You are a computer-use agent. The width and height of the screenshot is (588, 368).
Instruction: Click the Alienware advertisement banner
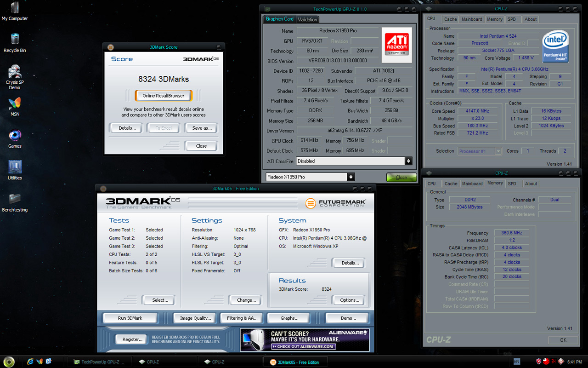pos(305,340)
